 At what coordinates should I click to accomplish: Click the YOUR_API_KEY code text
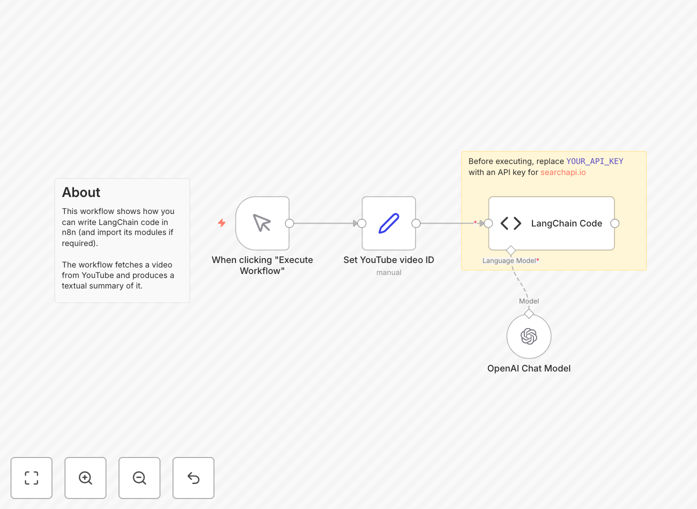point(595,161)
